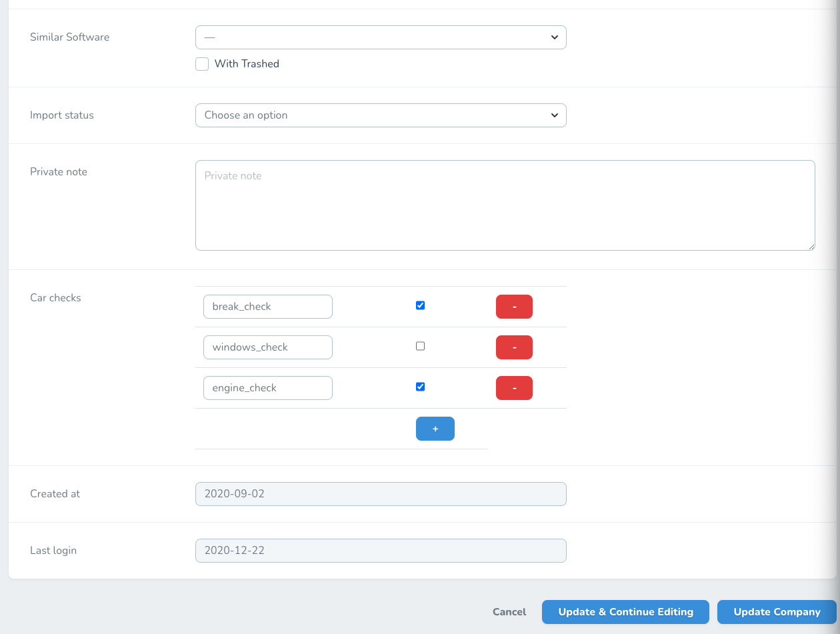840x634 pixels.
Task: Add a new car check row
Action: pos(435,429)
